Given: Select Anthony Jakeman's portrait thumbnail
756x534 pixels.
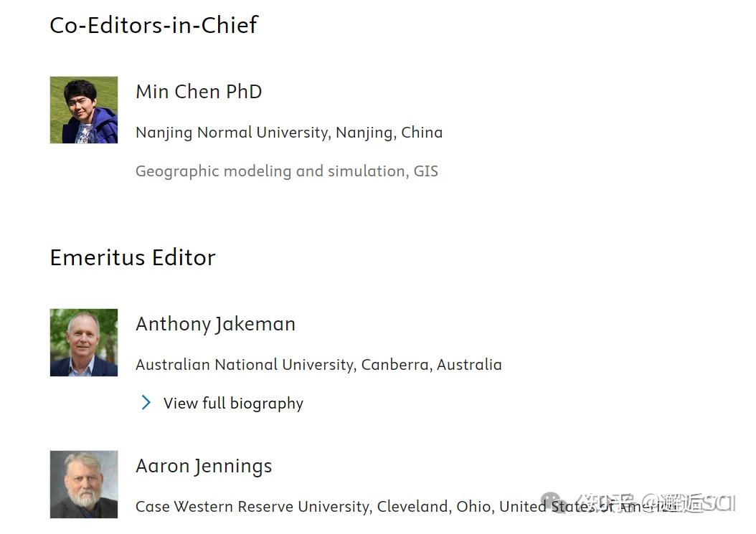Looking at the screenshot, I should (84, 343).
